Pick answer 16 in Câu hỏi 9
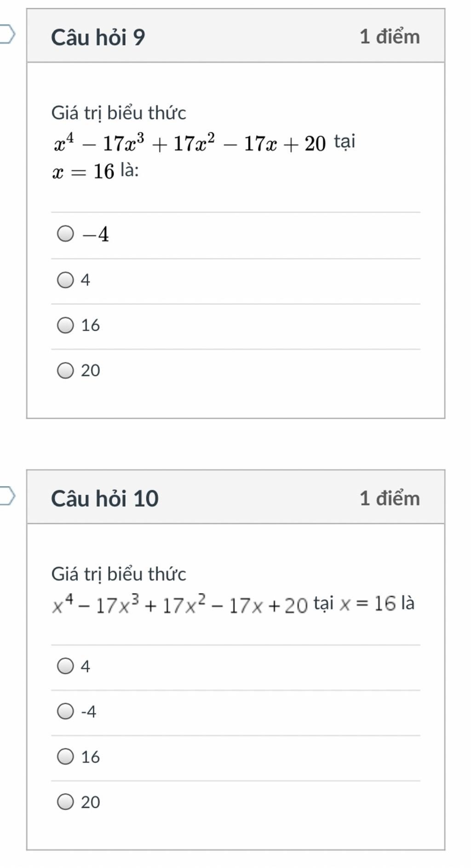Image resolution: width=471 pixels, height=868 pixels. (x=65, y=325)
